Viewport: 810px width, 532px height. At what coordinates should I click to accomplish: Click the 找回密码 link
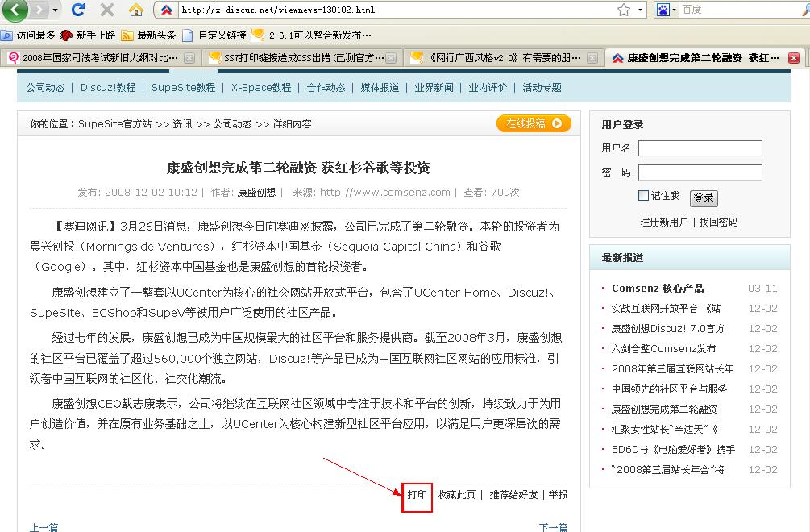[719, 222]
